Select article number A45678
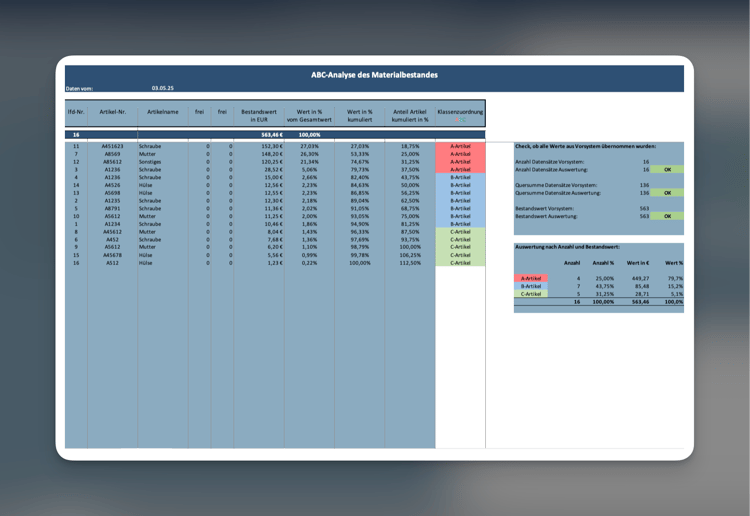 [x=112, y=255]
